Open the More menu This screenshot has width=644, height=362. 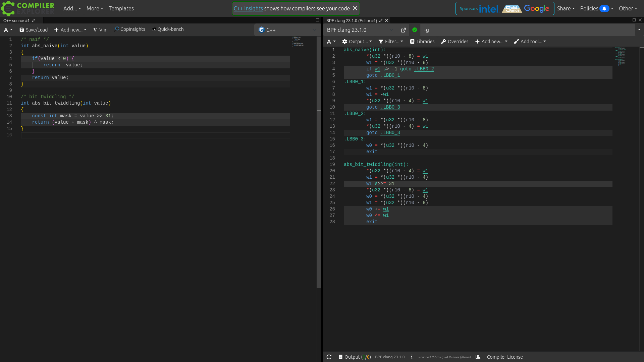(95, 8)
